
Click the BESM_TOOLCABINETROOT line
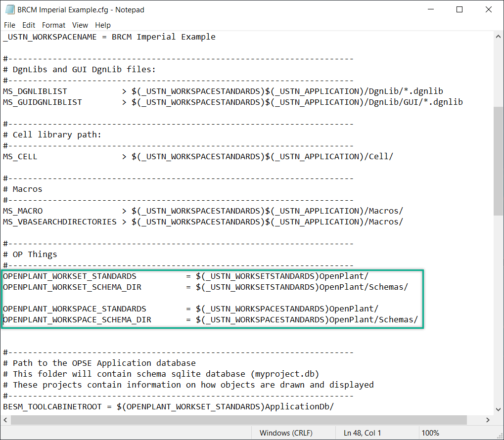169,406
